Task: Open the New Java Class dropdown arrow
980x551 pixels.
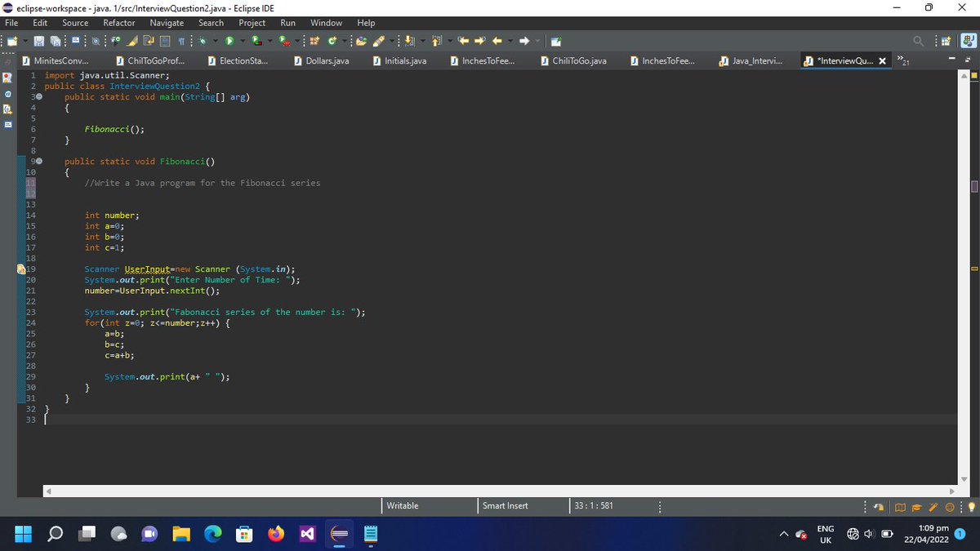Action: click(x=345, y=41)
